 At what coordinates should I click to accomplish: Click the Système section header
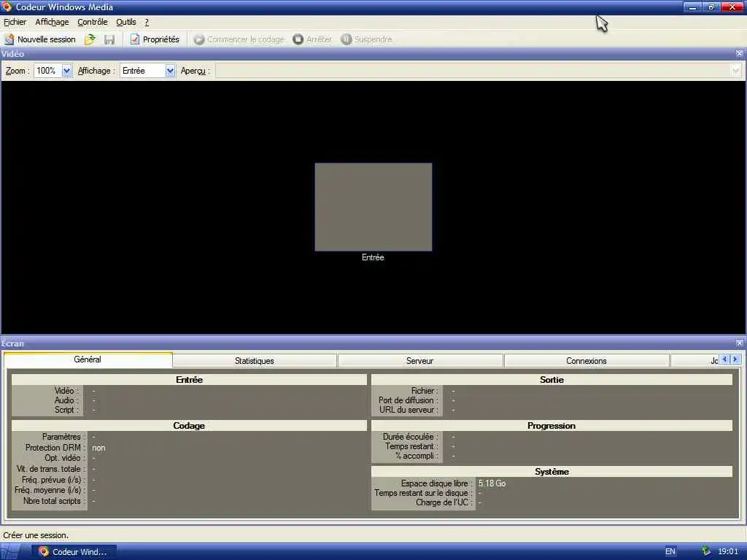551,472
